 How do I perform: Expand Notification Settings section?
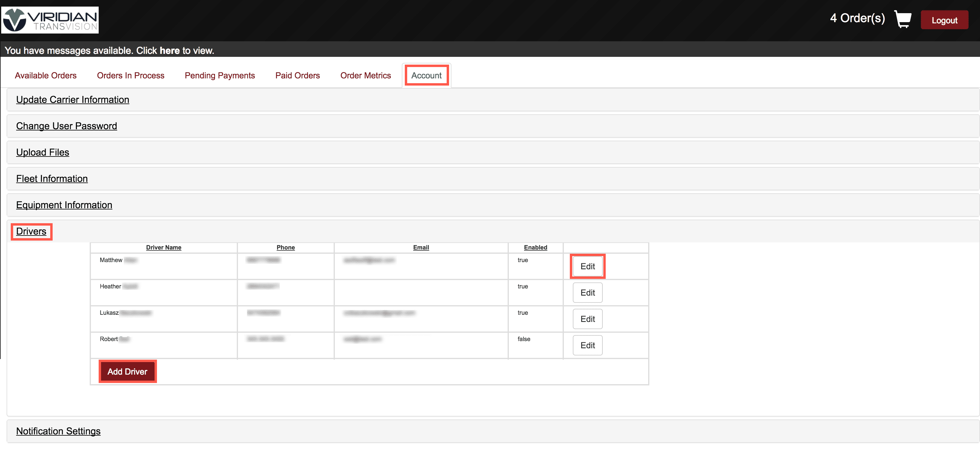pyautogui.click(x=58, y=431)
